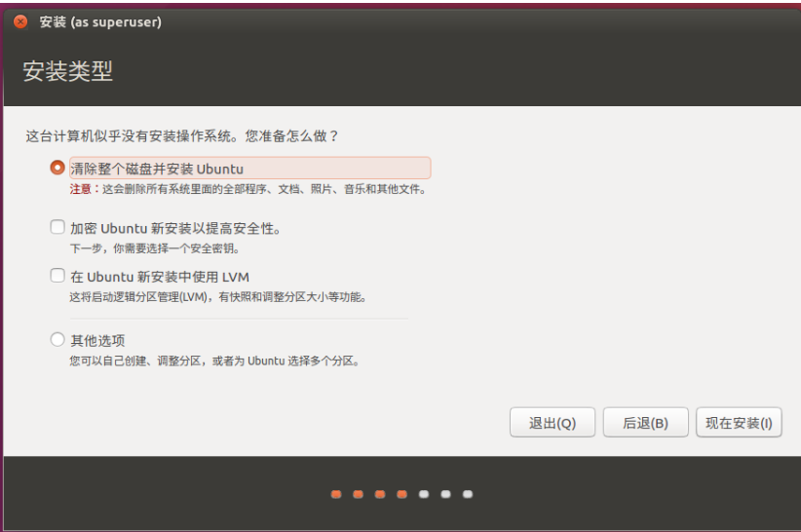This screenshot has width=801, height=532.
Task: Click the 退出(Q) button
Action: pos(553,422)
